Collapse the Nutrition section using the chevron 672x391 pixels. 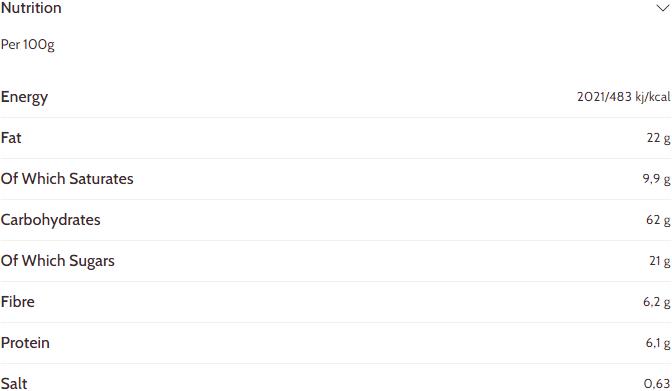coord(663,8)
